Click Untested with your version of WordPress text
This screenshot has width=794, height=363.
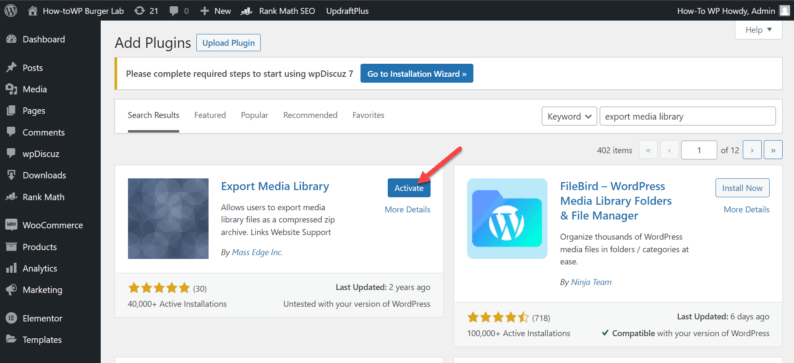point(356,304)
